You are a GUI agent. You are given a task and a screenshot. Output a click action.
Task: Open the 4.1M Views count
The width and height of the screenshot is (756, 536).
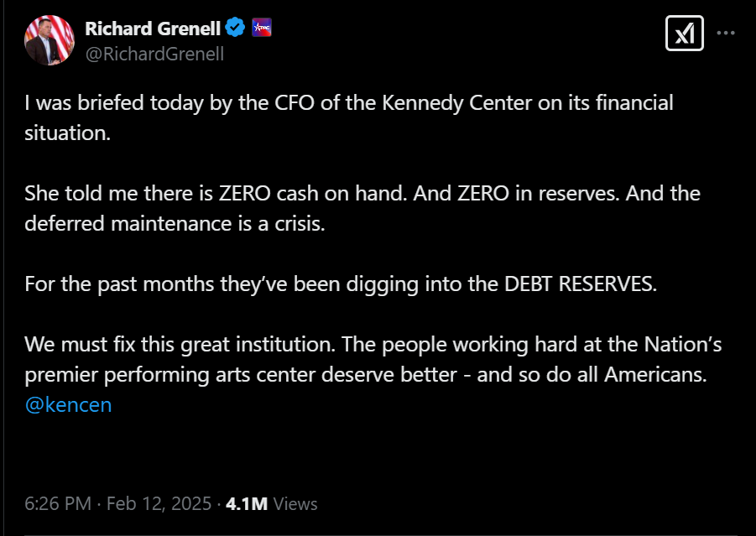[x=272, y=503]
